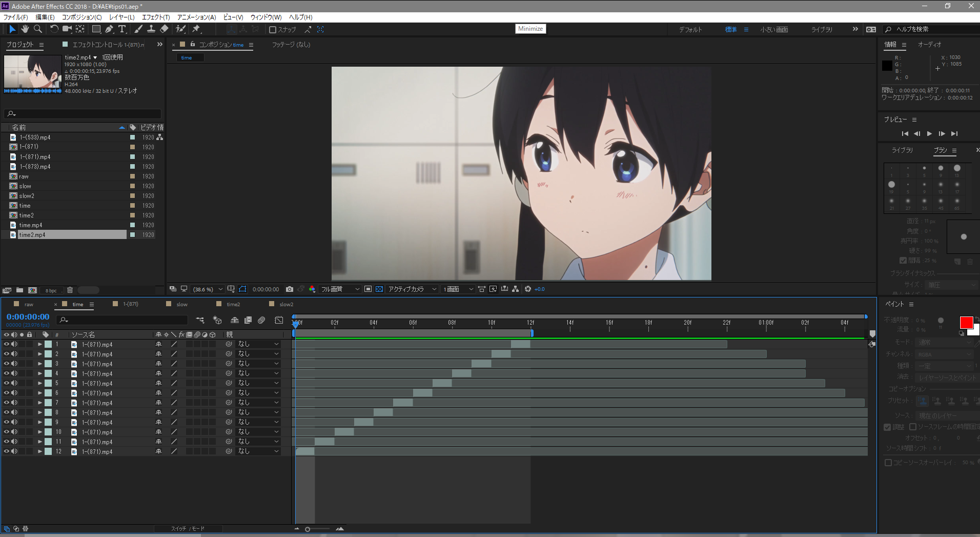Expand layer 6 properties triangle
Image resolution: width=980 pixels, height=537 pixels.
pyautogui.click(x=40, y=393)
